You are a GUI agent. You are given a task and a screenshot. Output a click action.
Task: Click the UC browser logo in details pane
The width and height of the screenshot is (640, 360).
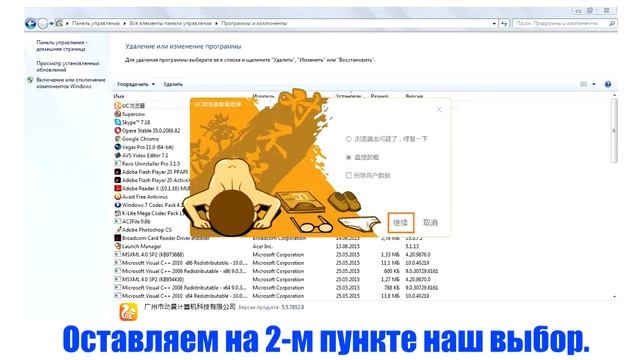coord(128,312)
